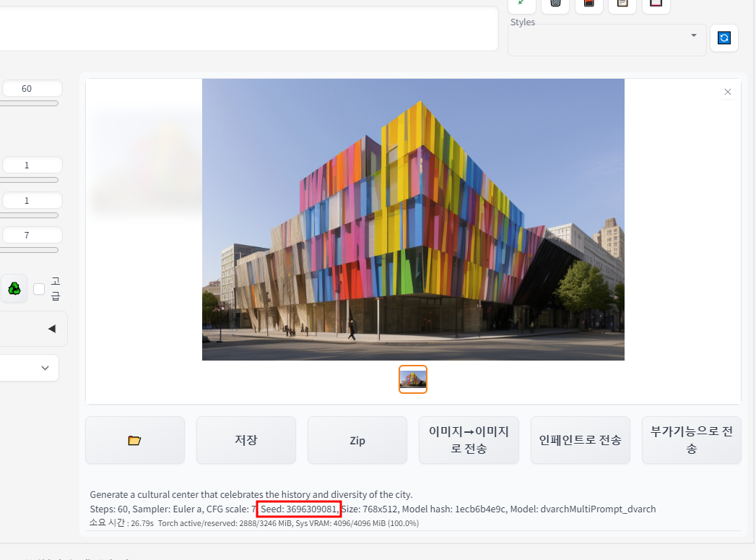Click the Zip button
The width and height of the screenshot is (756, 560).
pos(357,440)
